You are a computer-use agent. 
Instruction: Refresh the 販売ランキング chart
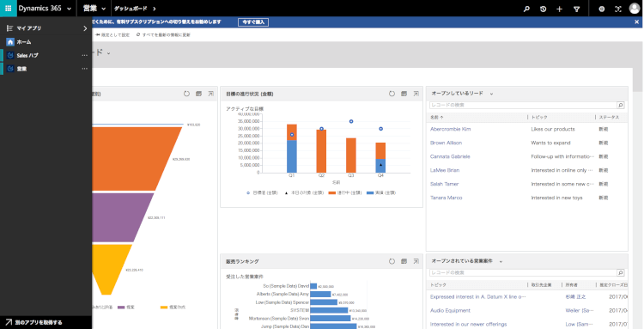click(x=392, y=261)
